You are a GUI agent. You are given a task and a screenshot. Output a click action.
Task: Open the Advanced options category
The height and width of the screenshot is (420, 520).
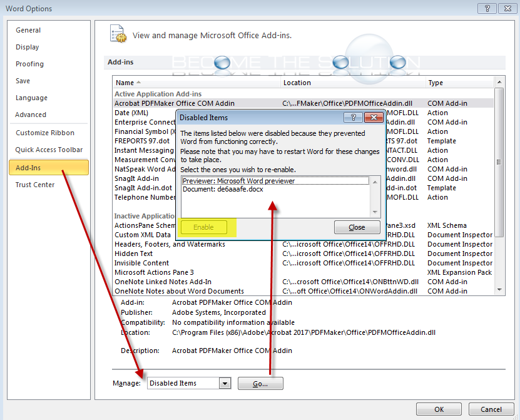point(31,115)
